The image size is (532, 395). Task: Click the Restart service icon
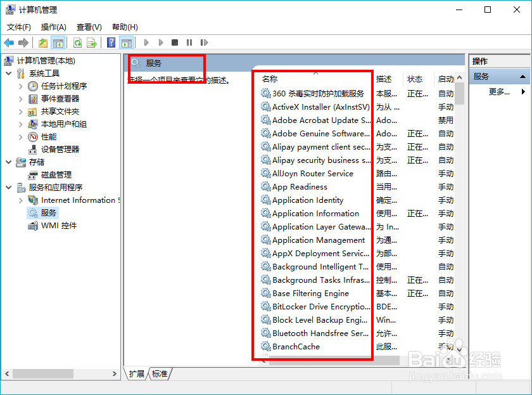204,42
